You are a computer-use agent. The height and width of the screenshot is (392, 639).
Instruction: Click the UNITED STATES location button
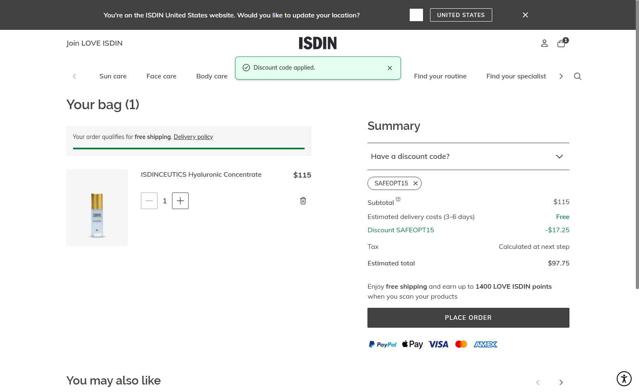tap(461, 15)
